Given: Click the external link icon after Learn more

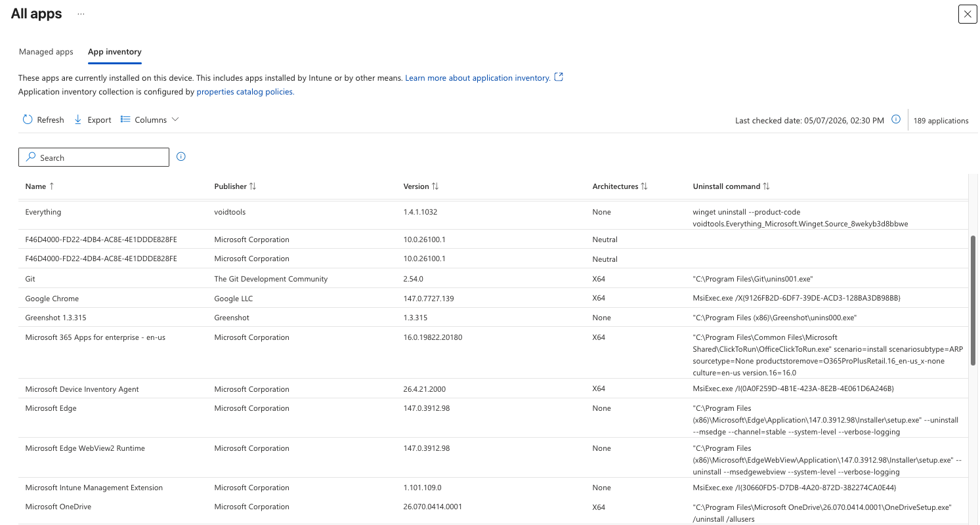Looking at the screenshot, I should pyautogui.click(x=559, y=77).
